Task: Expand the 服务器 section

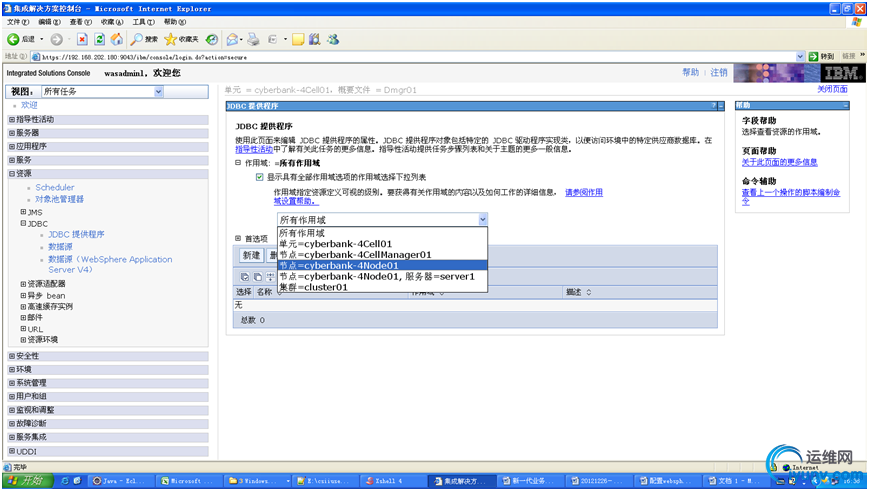Action: pyautogui.click(x=12, y=133)
